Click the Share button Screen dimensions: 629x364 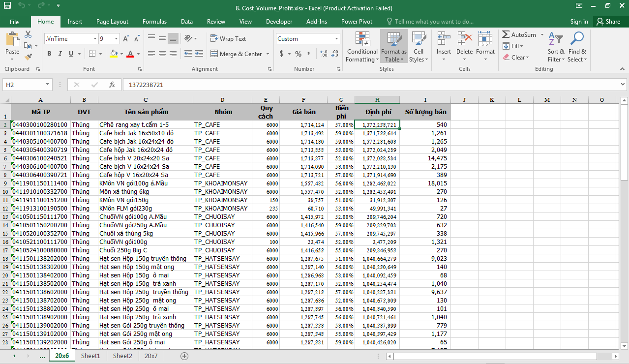[x=609, y=22]
